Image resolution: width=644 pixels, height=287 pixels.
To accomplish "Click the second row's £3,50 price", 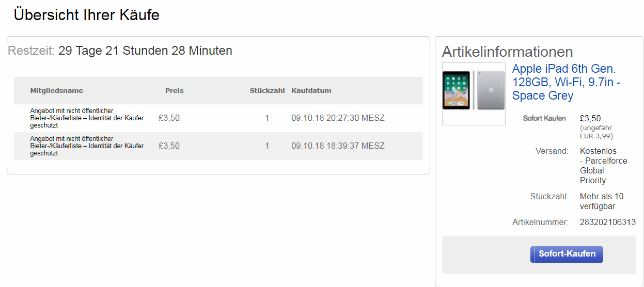I will point(169,146).
